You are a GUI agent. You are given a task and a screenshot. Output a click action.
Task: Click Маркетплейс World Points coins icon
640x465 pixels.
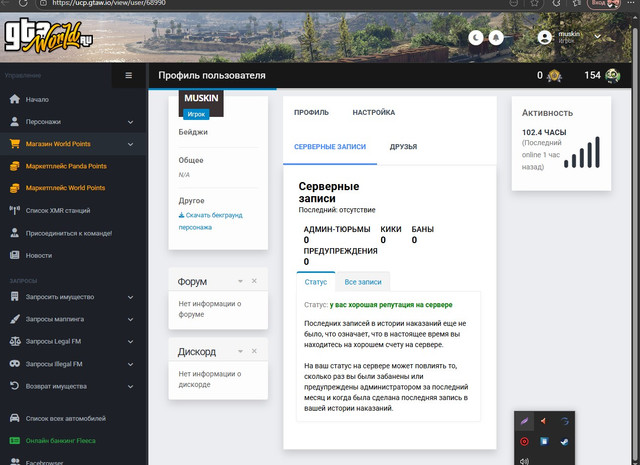pyautogui.click(x=15, y=188)
